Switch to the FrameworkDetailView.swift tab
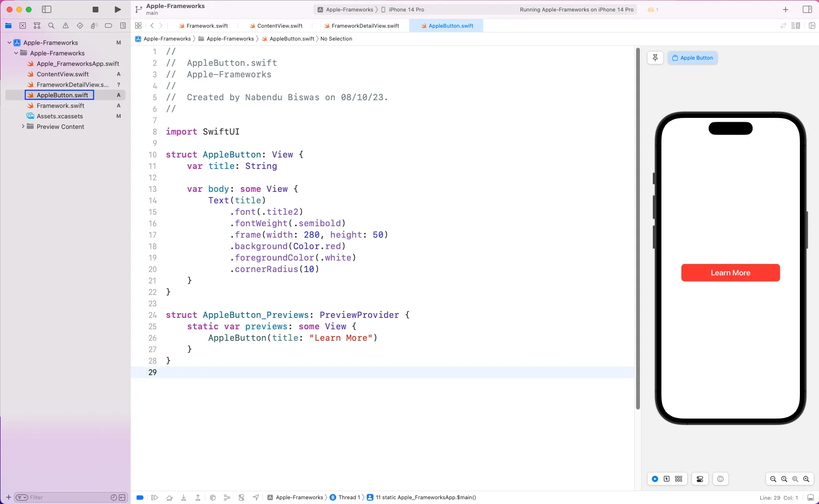Screen dimensions: 819x504 (361, 26)
